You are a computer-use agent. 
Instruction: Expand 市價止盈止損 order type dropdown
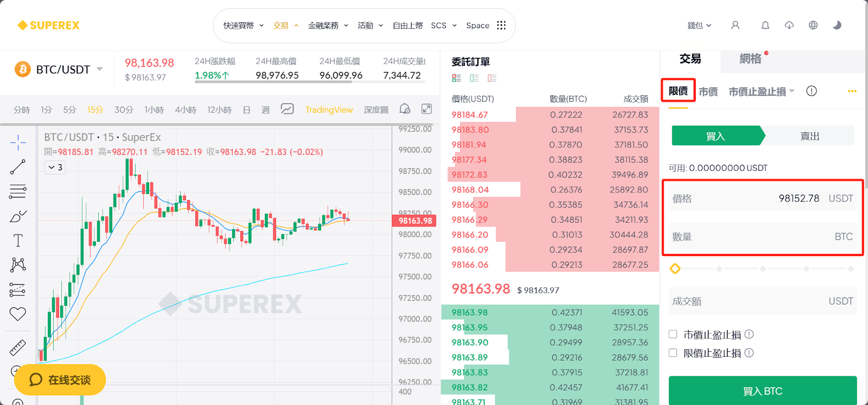(x=762, y=92)
